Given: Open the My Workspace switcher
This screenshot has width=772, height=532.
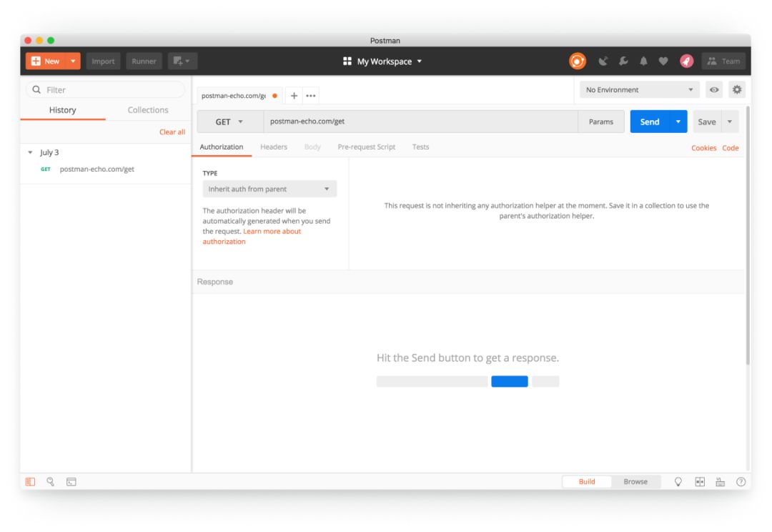Looking at the screenshot, I should point(383,61).
